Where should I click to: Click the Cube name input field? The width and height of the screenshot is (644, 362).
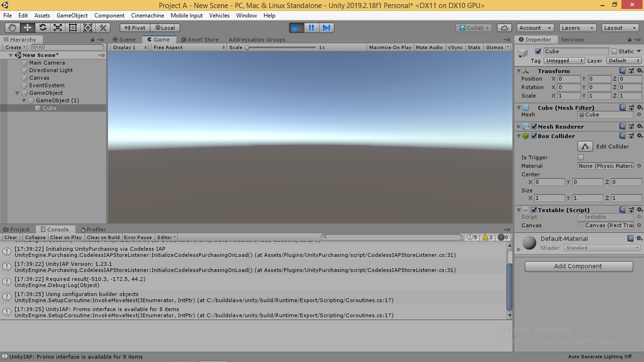(x=576, y=51)
